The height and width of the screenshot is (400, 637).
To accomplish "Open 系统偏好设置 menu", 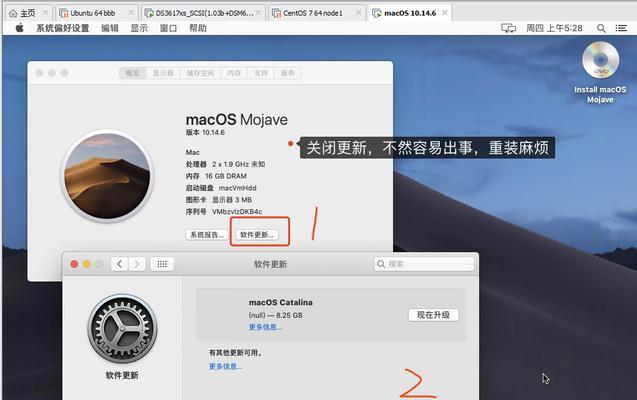I will (63, 28).
